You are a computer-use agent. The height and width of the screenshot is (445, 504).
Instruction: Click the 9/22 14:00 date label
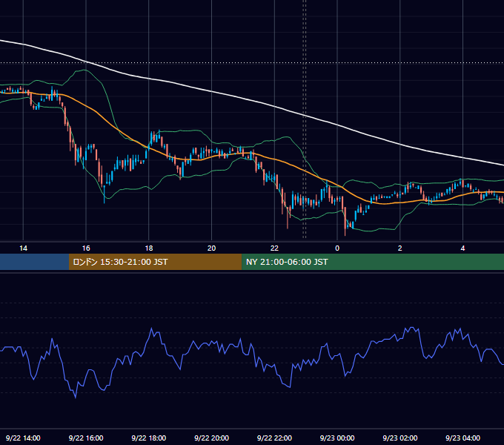pos(23,438)
